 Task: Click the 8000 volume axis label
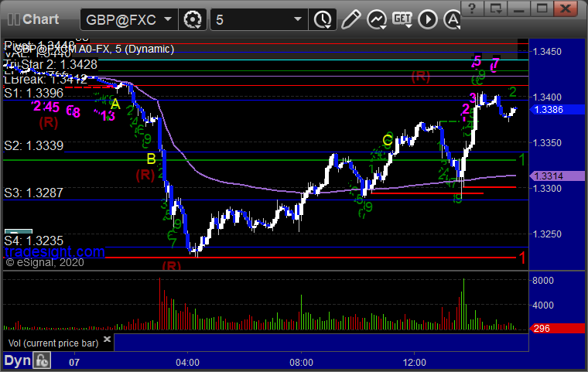coord(542,281)
